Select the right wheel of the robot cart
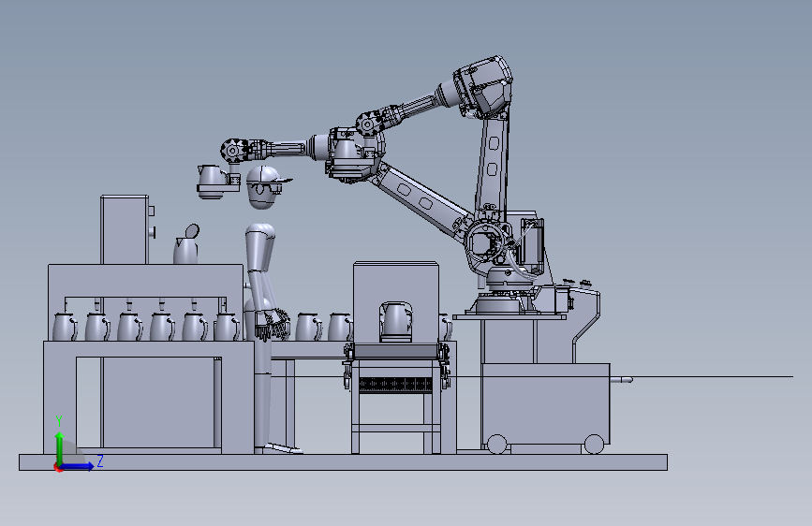 (x=594, y=444)
